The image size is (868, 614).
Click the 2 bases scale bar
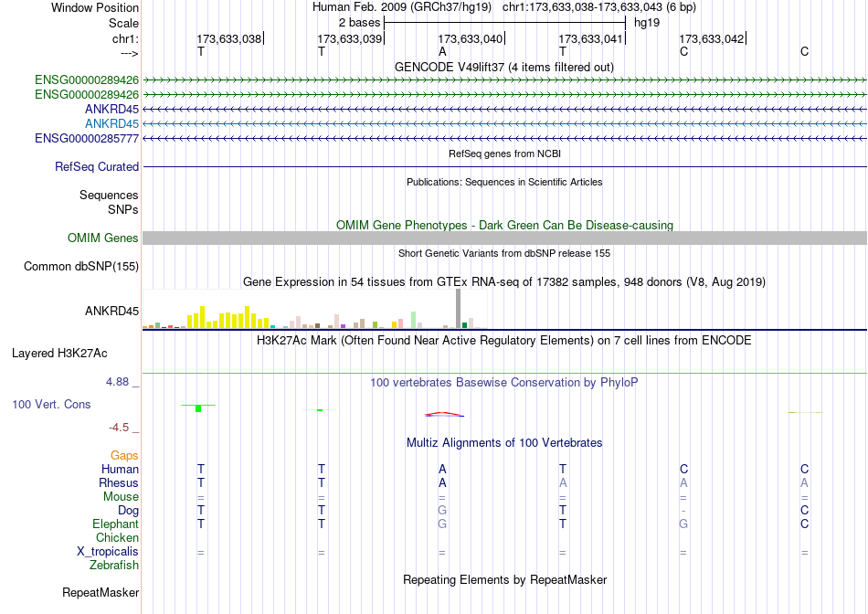coord(504,23)
